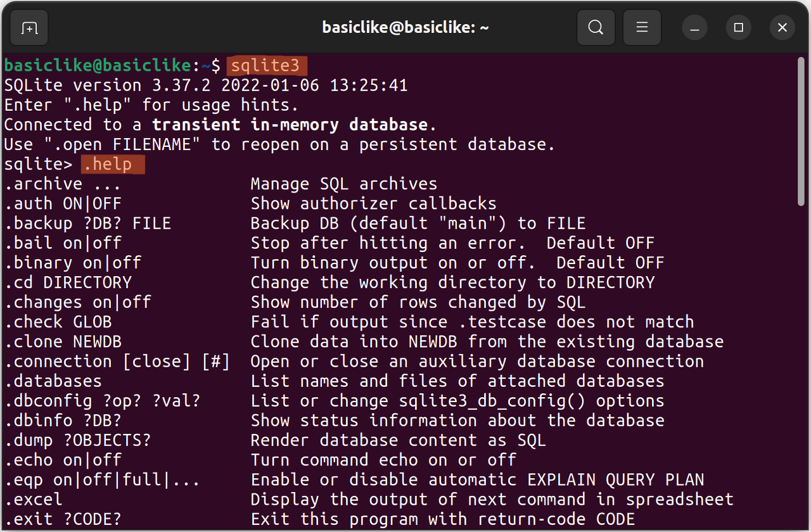Click 'Enable or disable automatic EXPLAIN QUERY PLAN'

477,479
